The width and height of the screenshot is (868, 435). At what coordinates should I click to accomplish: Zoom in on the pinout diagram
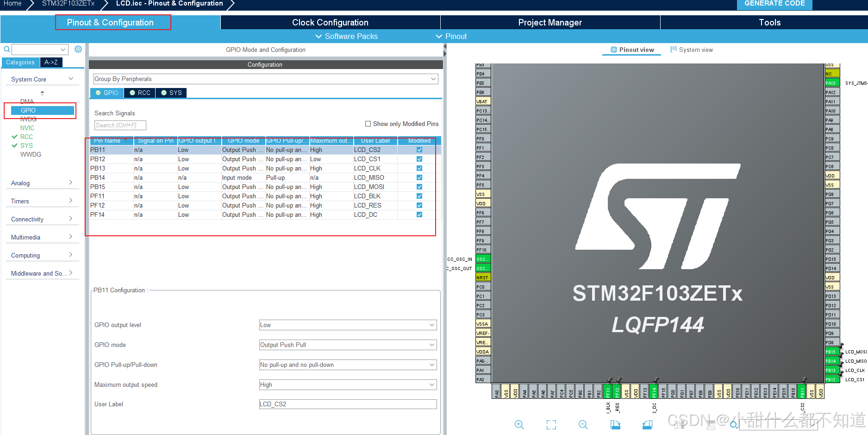[x=519, y=425]
